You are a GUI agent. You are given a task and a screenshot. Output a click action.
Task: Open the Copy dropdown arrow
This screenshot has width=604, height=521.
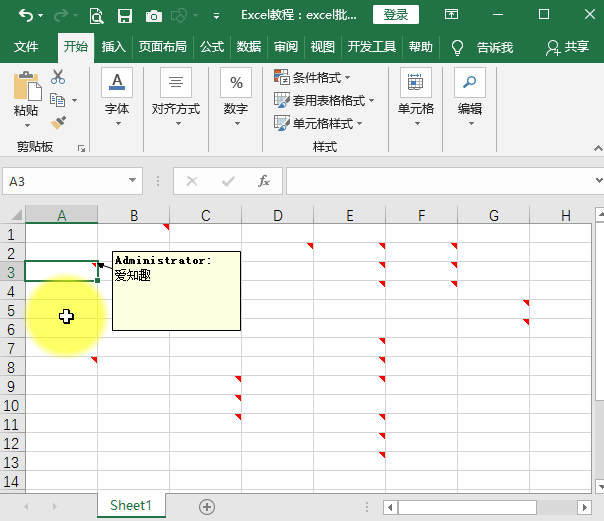[75, 101]
